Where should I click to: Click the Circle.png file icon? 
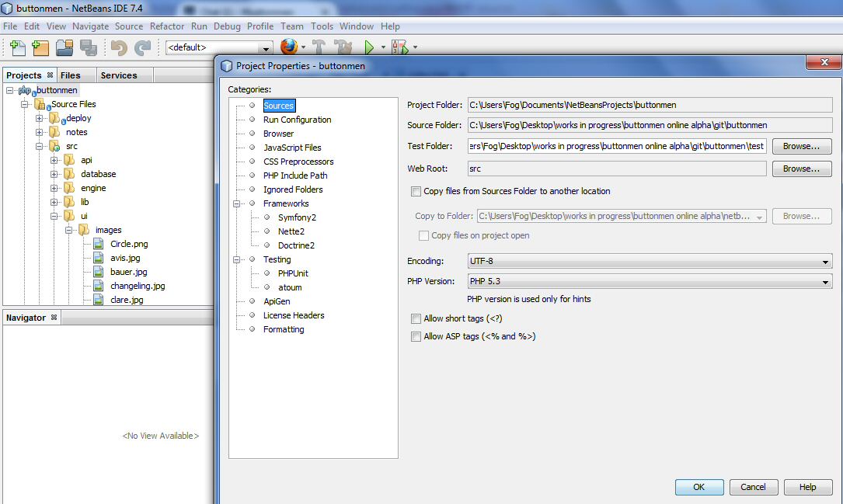(99, 244)
